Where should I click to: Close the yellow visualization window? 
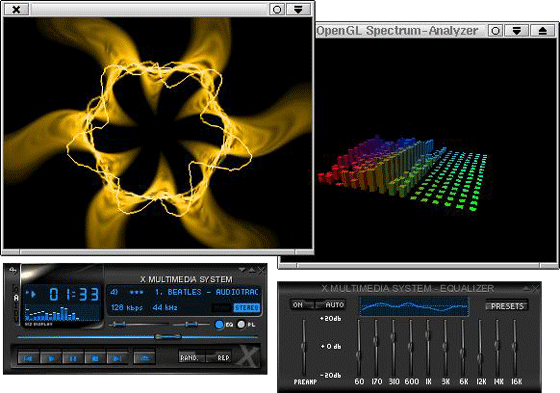16,9
